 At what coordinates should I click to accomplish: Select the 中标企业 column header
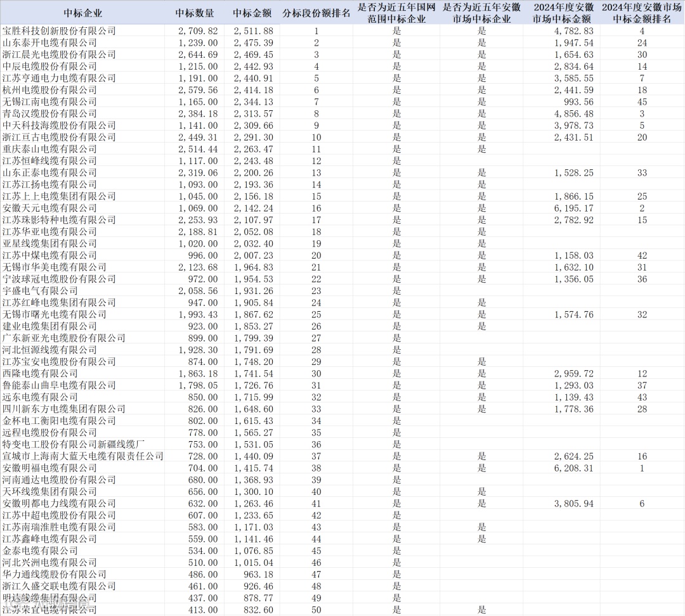pyautogui.click(x=82, y=13)
